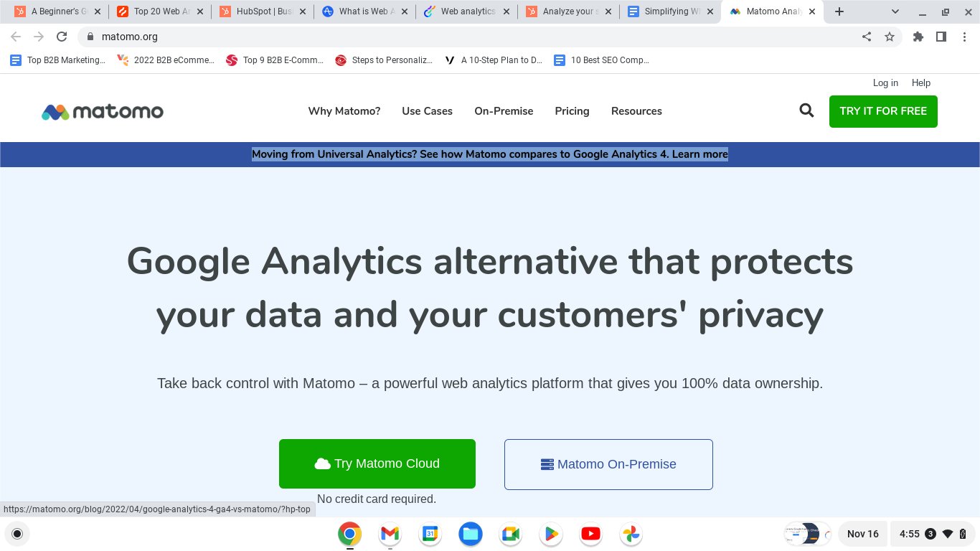Reload the current page

(x=62, y=36)
